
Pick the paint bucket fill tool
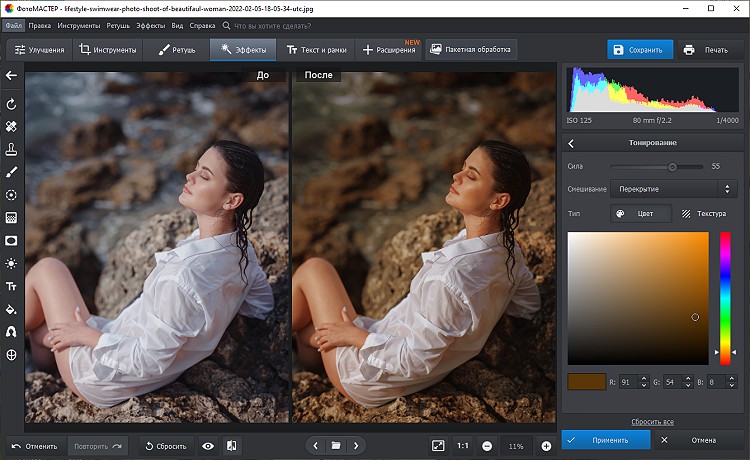tap(11, 309)
